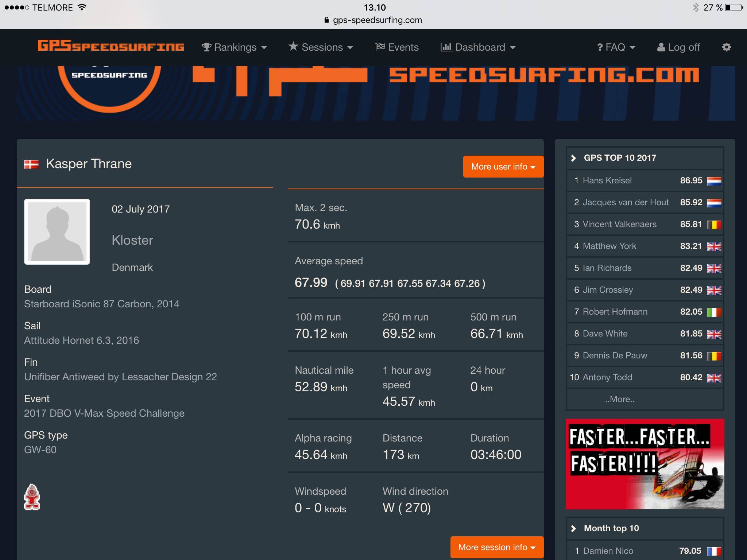Click the chevron beside Month top 10
The width and height of the screenshot is (747, 560).
point(573,528)
